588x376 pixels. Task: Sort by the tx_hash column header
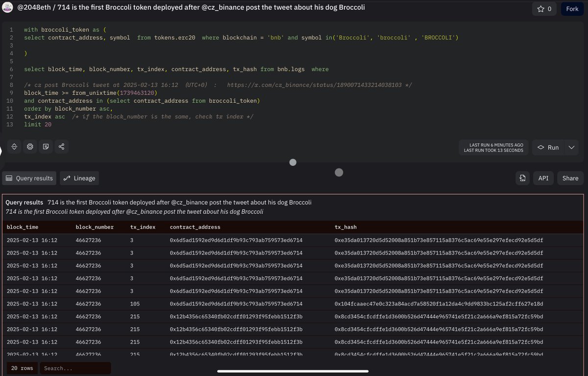[x=345, y=227]
